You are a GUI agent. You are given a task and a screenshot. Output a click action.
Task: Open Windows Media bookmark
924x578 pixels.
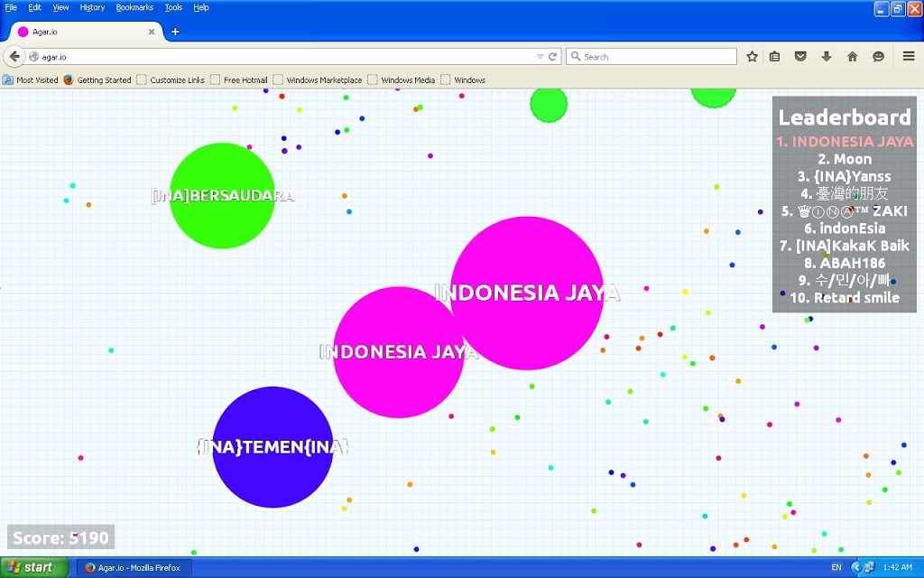402,79
